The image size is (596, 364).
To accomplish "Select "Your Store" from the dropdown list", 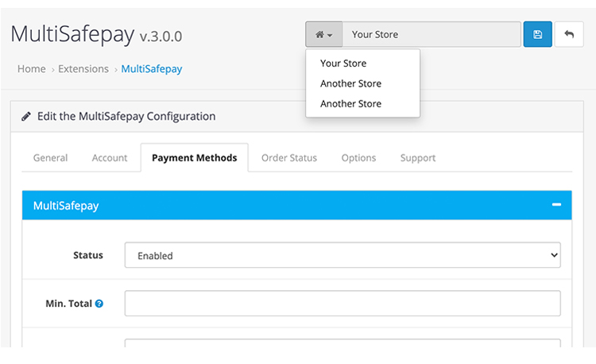I will tap(343, 64).
